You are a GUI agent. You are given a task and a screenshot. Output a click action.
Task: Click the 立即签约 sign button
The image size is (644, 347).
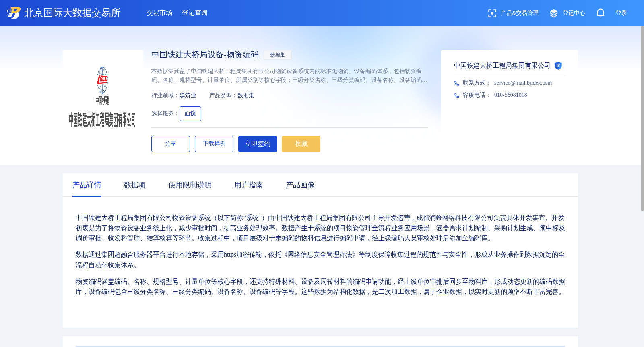(258, 144)
